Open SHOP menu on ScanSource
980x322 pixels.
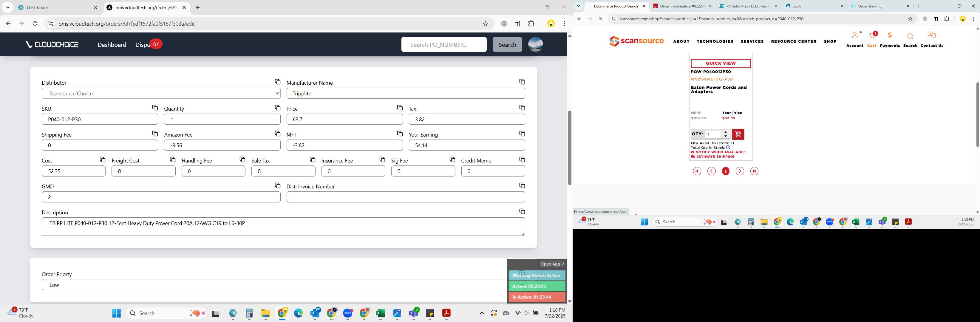pyautogui.click(x=830, y=41)
